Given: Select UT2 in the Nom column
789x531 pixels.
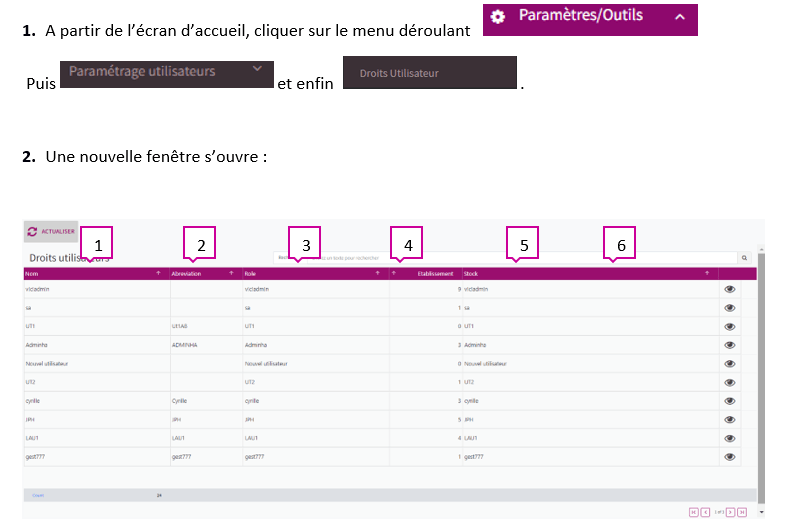Looking at the screenshot, I should 30,383.
